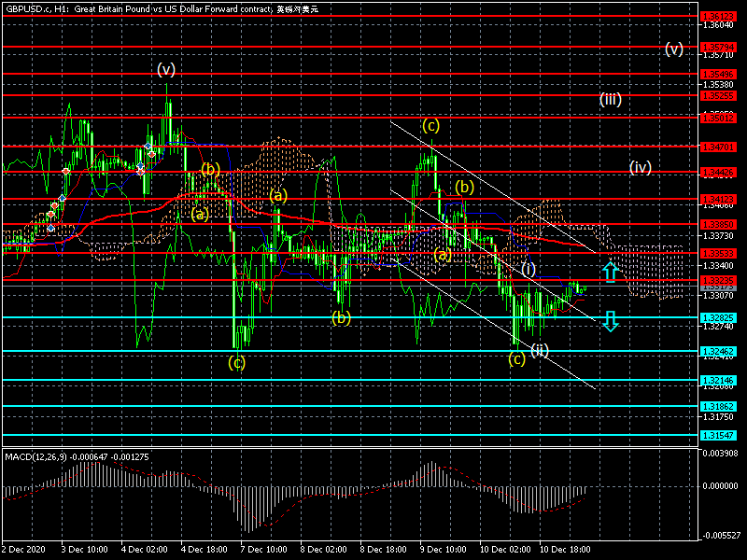The height and width of the screenshot is (560, 747).
Task: Click the 2 Dec 2020 date label
Action: [24, 550]
